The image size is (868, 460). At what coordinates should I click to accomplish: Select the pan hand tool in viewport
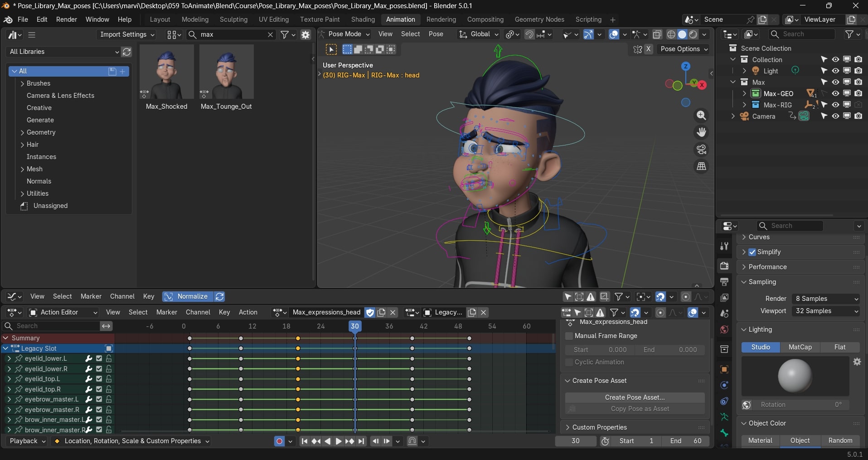pyautogui.click(x=701, y=132)
